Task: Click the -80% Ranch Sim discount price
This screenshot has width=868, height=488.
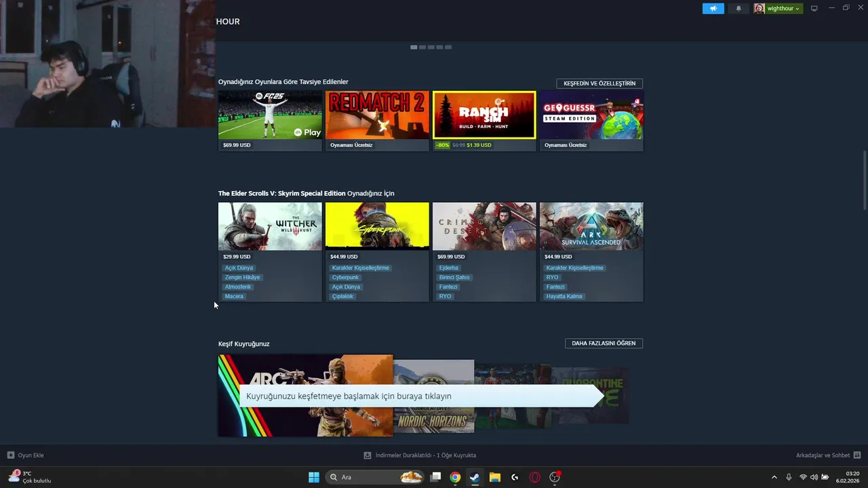Action: [463, 145]
